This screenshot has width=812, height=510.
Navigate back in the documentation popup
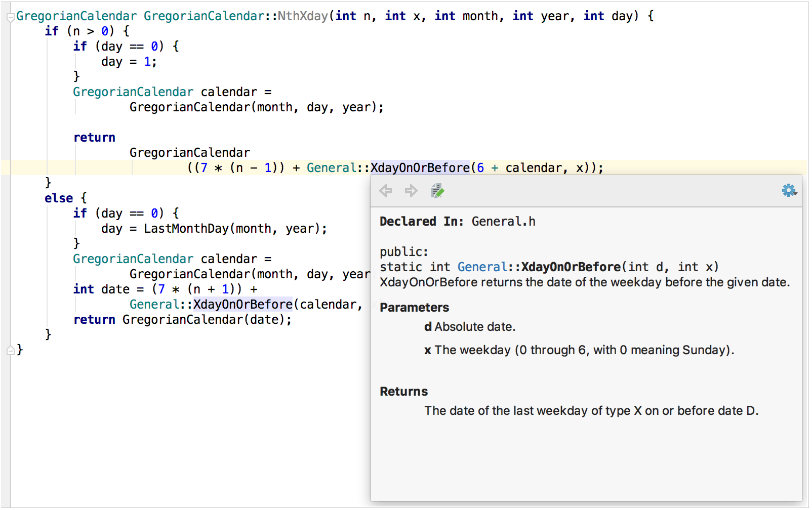[x=386, y=191]
